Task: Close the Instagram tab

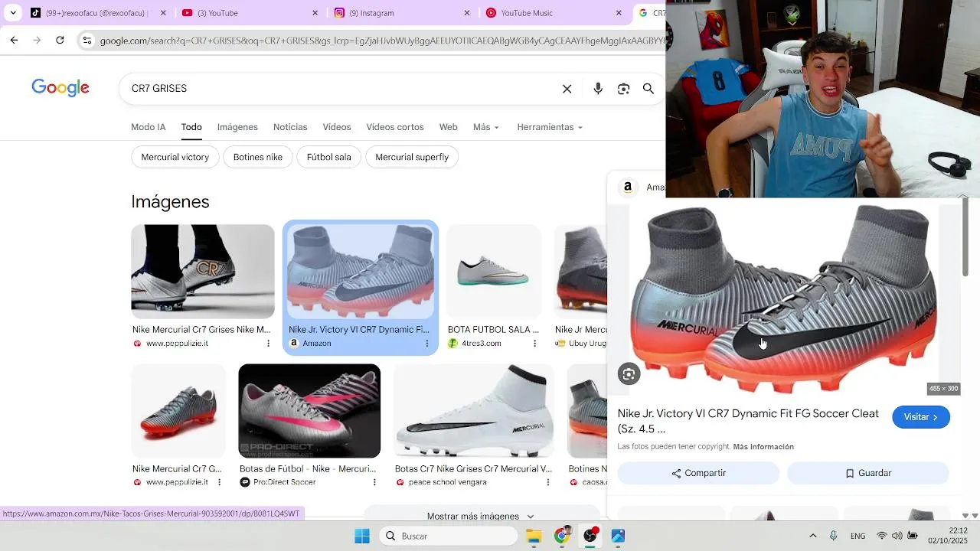Action: 467,13
